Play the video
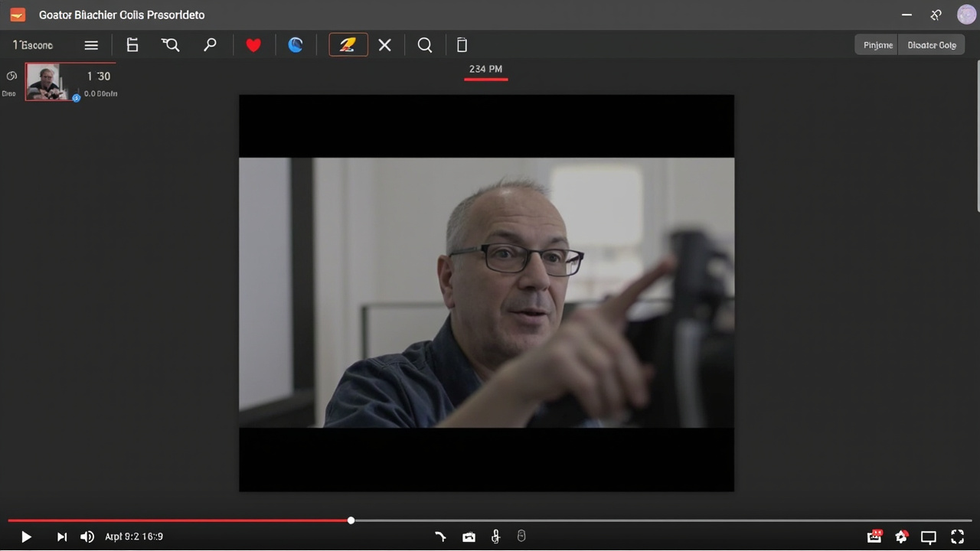Screen dimensions: 980x551 pyautogui.click(x=25, y=537)
